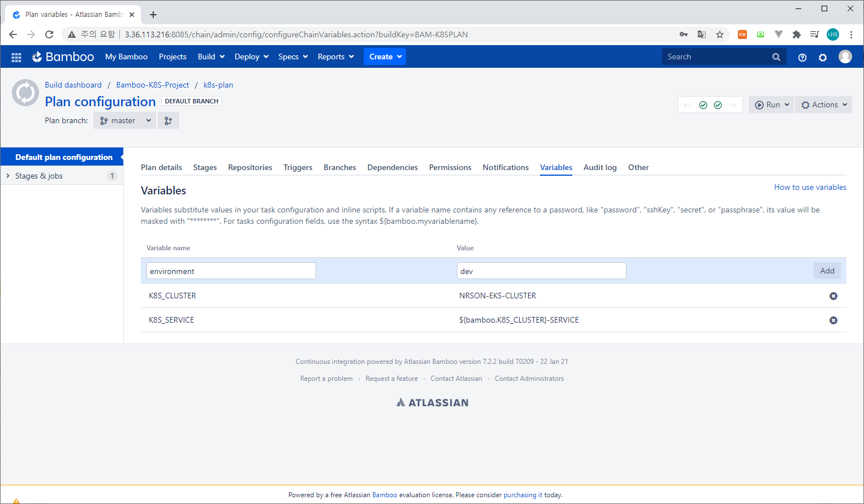Switch to the Dependencies tab
The width and height of the screenshot is (864, 504).
(x=392, y=167)
